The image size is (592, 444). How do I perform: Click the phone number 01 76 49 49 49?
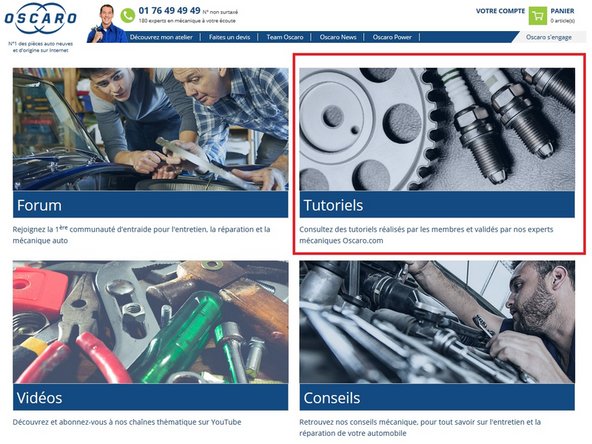coord(170,11)
